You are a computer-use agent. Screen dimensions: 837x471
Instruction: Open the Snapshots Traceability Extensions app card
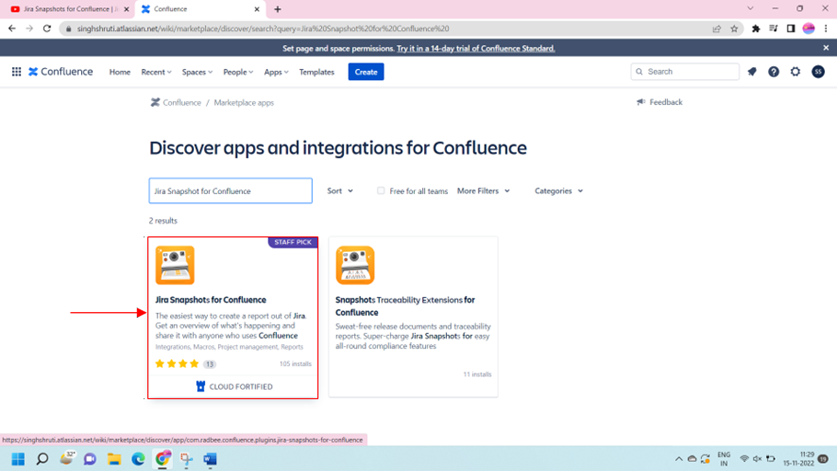pyautogui.click(x=413, y=316)
